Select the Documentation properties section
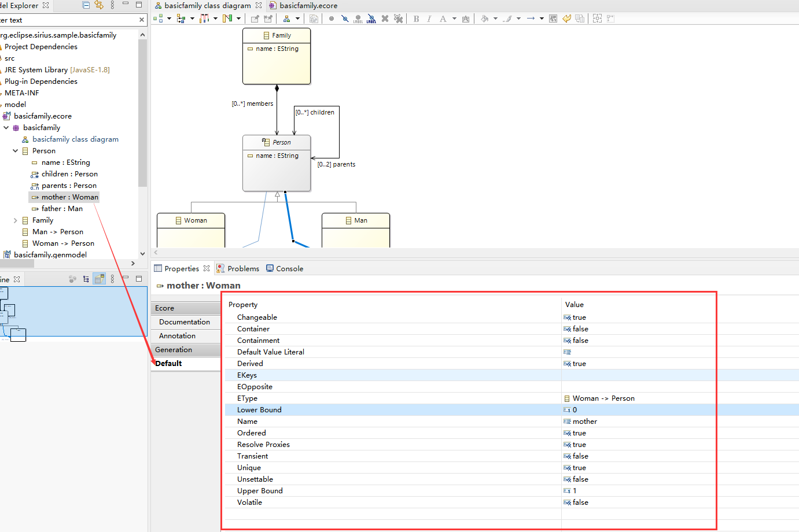Image resolution: width=799 pixels, height=532 pixels. 186,322
